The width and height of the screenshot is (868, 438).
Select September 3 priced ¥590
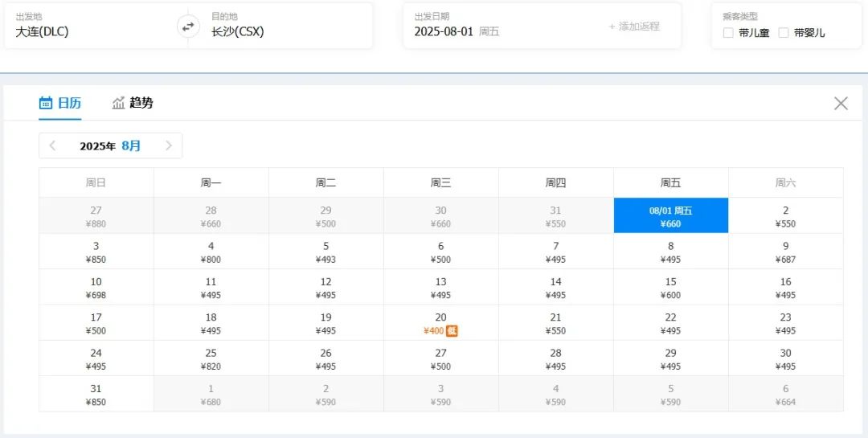(441, 395)
